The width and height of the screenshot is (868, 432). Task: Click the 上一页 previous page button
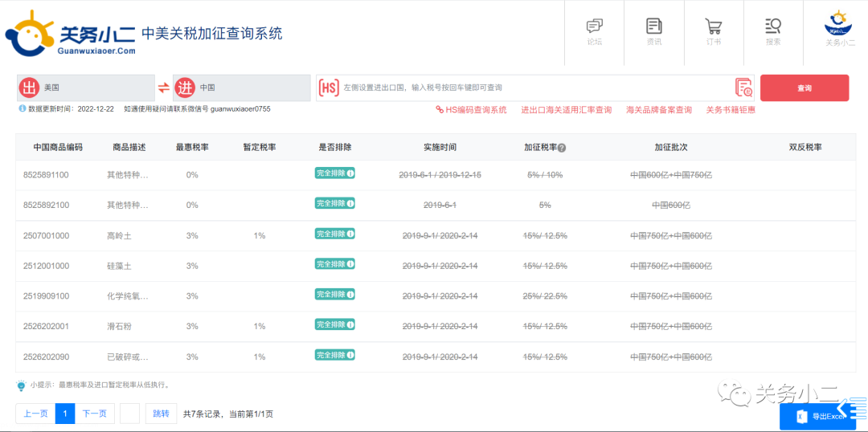[x=36, y=414]
